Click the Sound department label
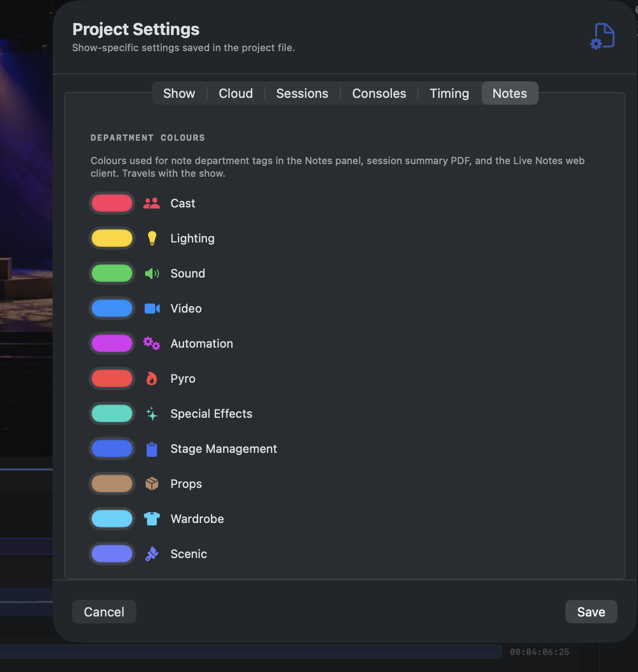The height and width of the screenshot is (672, 638). [x=188, y=273]
